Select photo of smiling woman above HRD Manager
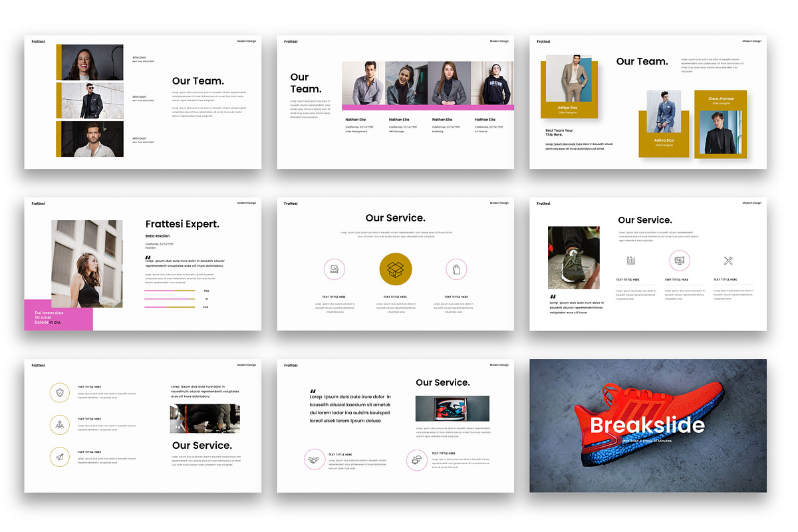 (x=406, y=83)
